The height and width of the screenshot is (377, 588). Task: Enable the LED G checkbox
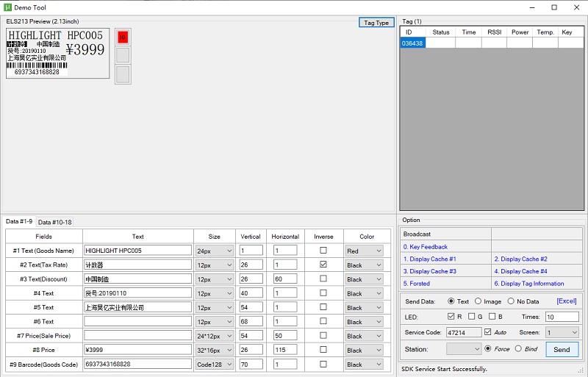[x=471, y=316]
